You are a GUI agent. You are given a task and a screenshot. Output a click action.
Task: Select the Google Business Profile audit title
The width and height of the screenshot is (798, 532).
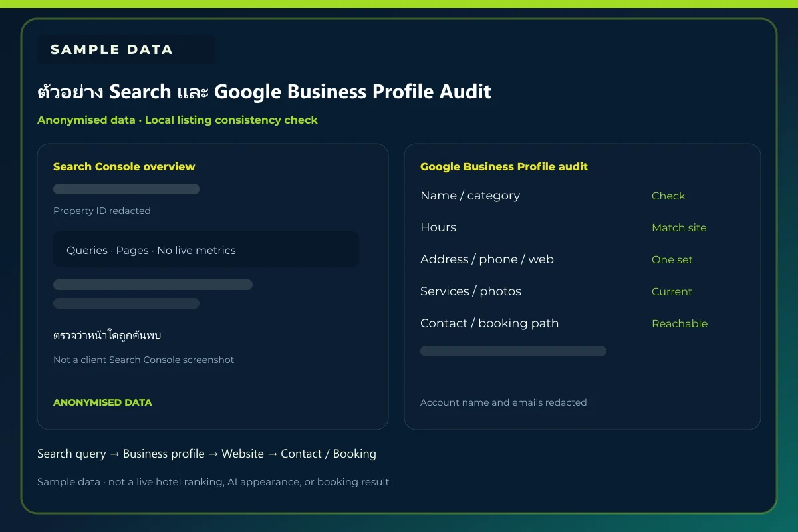coord(504,167)
